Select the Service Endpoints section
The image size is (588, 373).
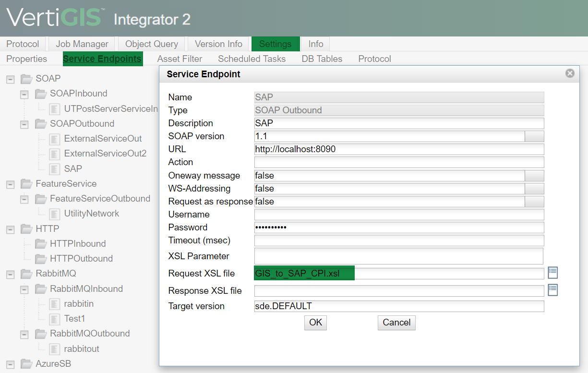[103, 59]
